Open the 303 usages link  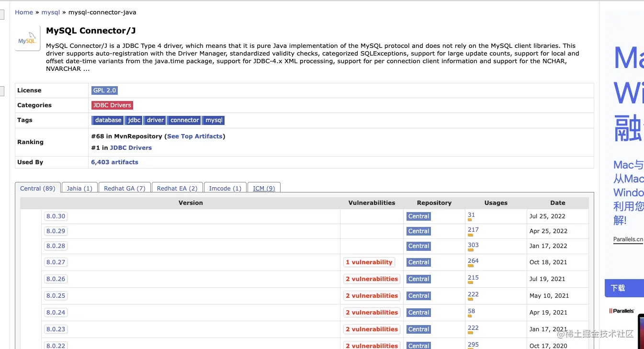tap(473, 245)
